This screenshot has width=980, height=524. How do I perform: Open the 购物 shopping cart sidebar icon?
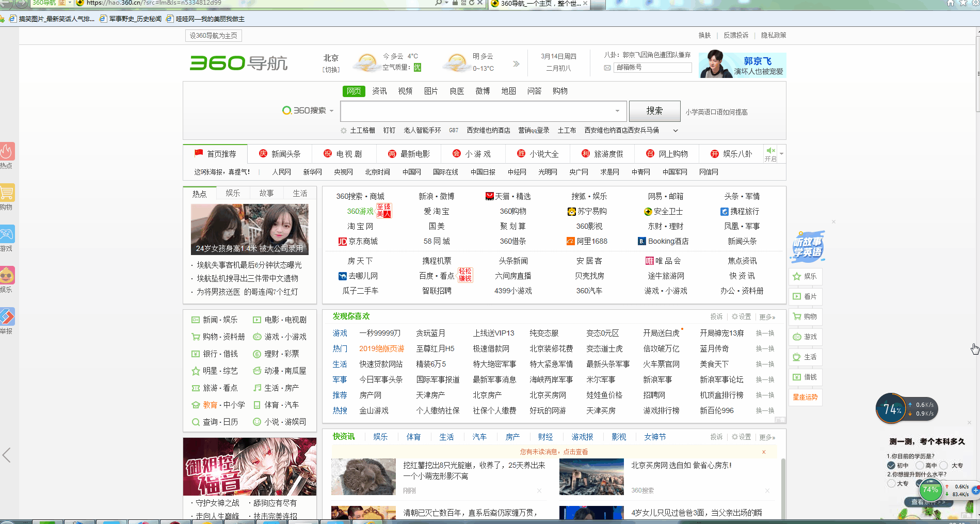(7, 193)
